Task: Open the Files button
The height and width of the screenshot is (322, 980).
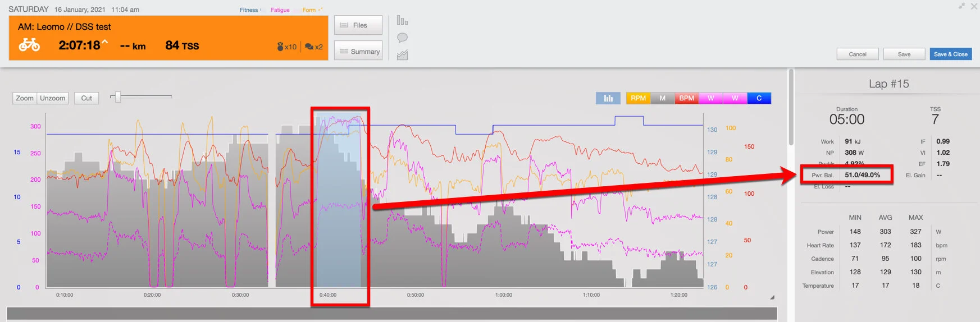Action: click(x=358, y=25)
